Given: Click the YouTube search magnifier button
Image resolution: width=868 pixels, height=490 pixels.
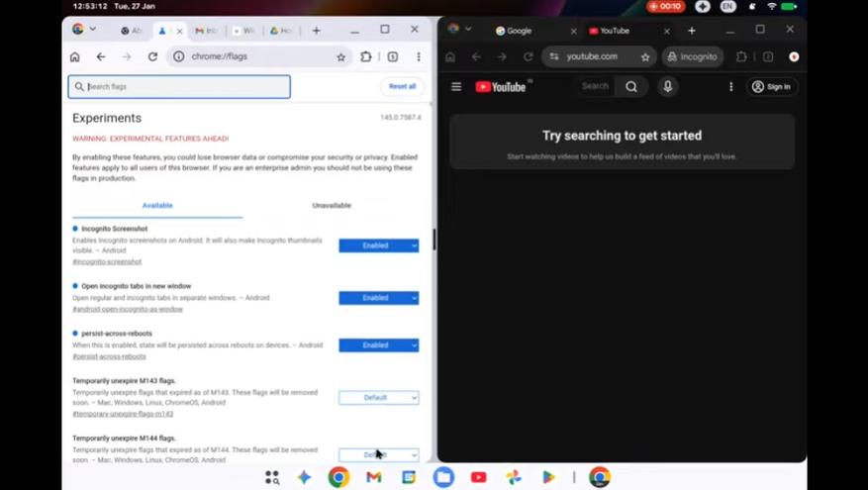Looking at the screenshot, I should (631, 86).
